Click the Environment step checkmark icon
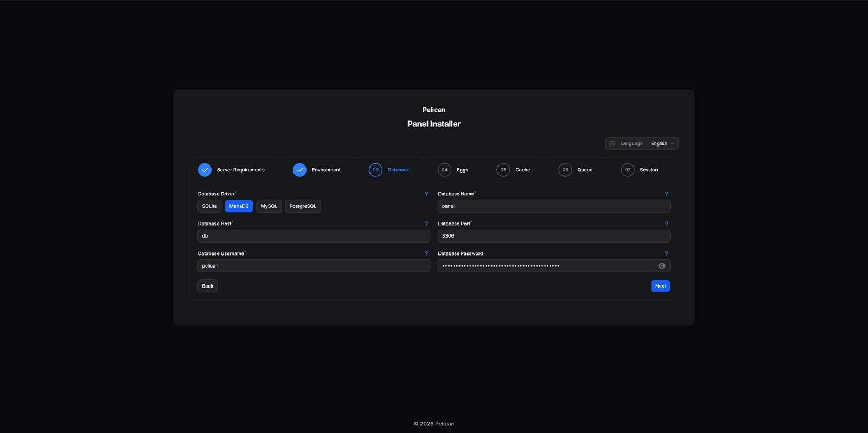The width and height of the screenshot is (868, 433). 299,170
